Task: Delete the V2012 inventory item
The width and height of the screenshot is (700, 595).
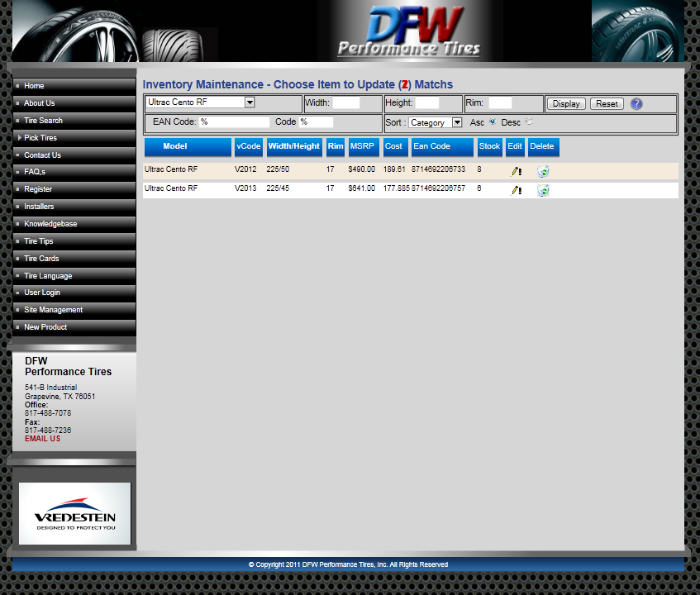Action: [543, 171]
